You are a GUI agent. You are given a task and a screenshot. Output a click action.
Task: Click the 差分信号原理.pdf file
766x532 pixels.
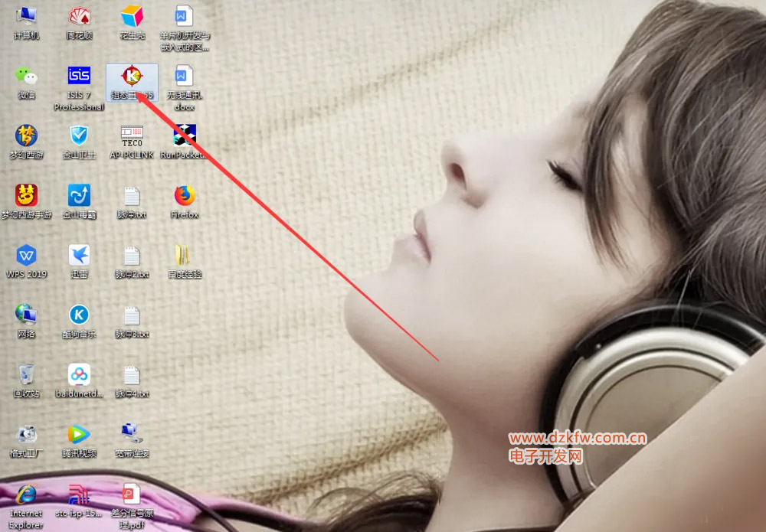tap(132, 494)
